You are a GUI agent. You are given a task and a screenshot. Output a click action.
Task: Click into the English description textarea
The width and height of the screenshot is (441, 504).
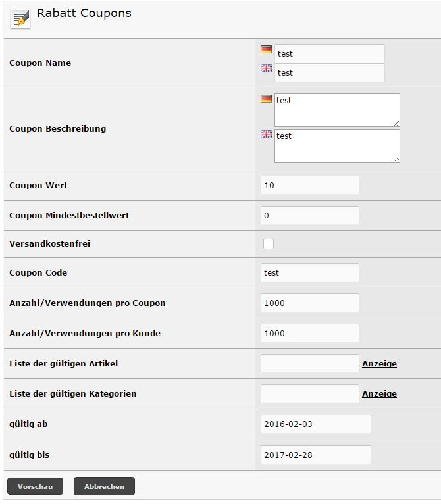coord(336,145)
